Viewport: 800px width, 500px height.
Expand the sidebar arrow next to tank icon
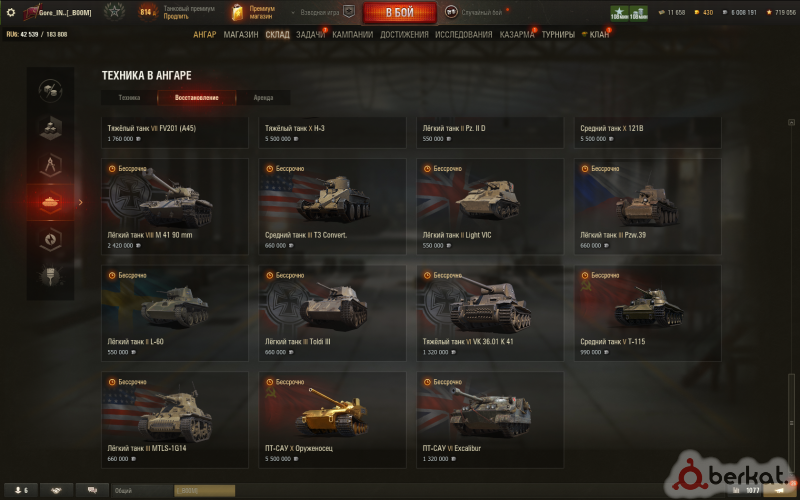click(x=80, y=203)
